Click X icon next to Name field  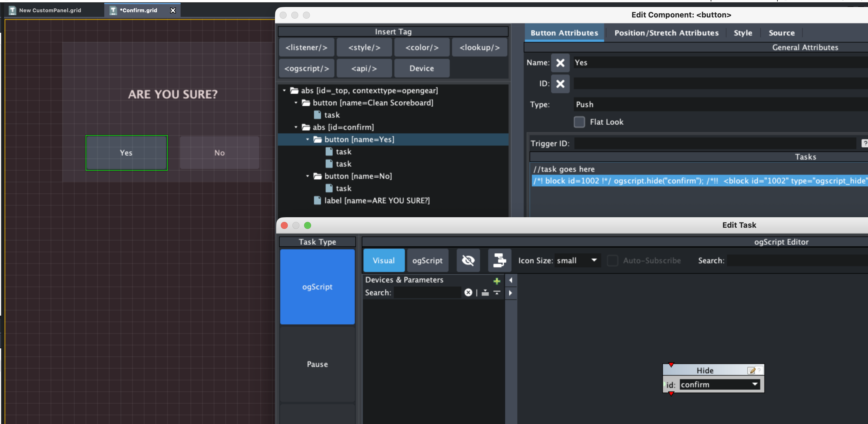click(x=560, y=63)
